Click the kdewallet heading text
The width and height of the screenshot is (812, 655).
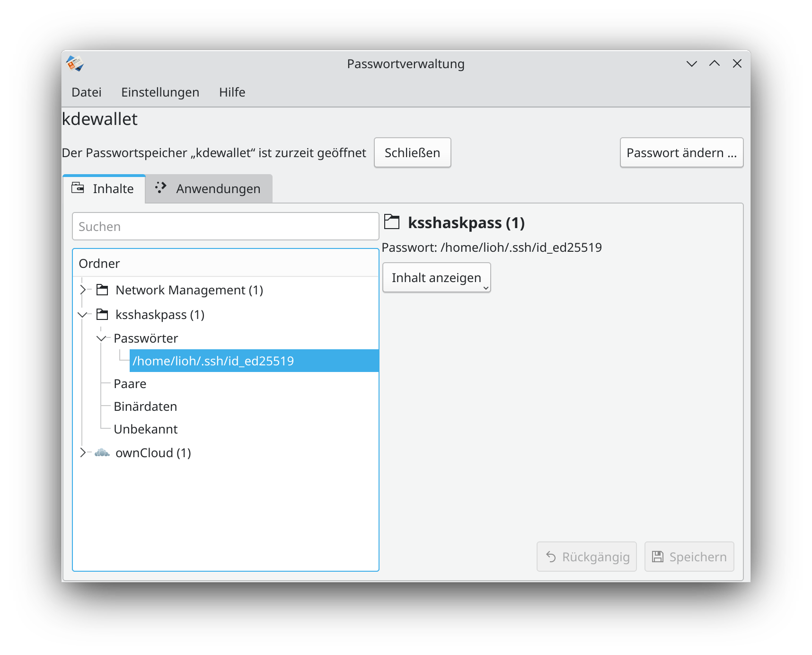point(100,119)
